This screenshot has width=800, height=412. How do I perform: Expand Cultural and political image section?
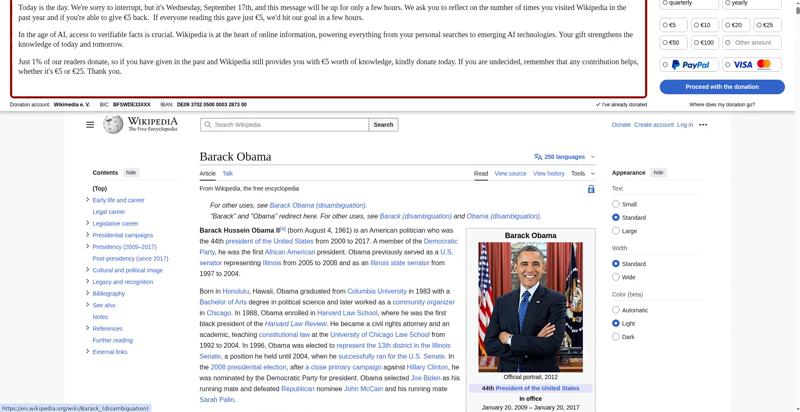click(88, 270)
